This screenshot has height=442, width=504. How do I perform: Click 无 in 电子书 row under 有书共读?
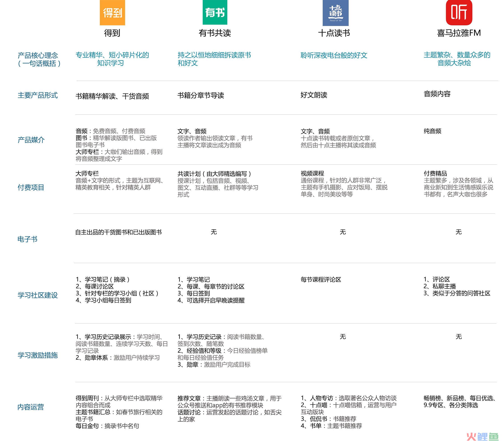(x=214, y=232)
